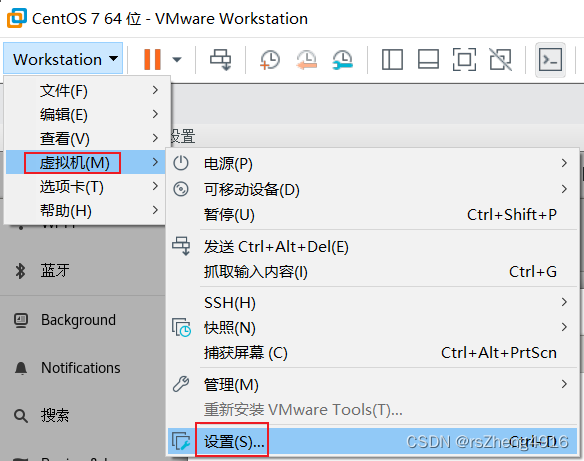This screenshot has height=461, width=584.
Task: Click the orange Suspend VM icon
Action: 152,59
